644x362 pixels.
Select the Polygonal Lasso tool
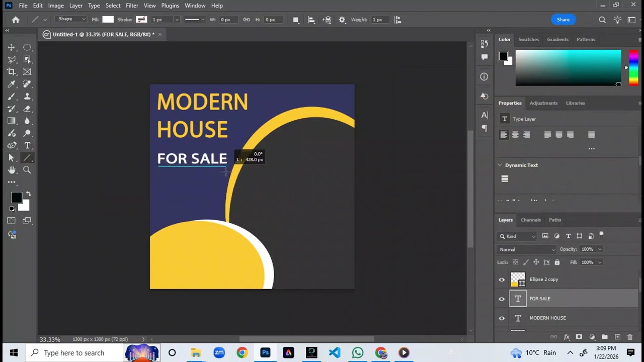12,59
